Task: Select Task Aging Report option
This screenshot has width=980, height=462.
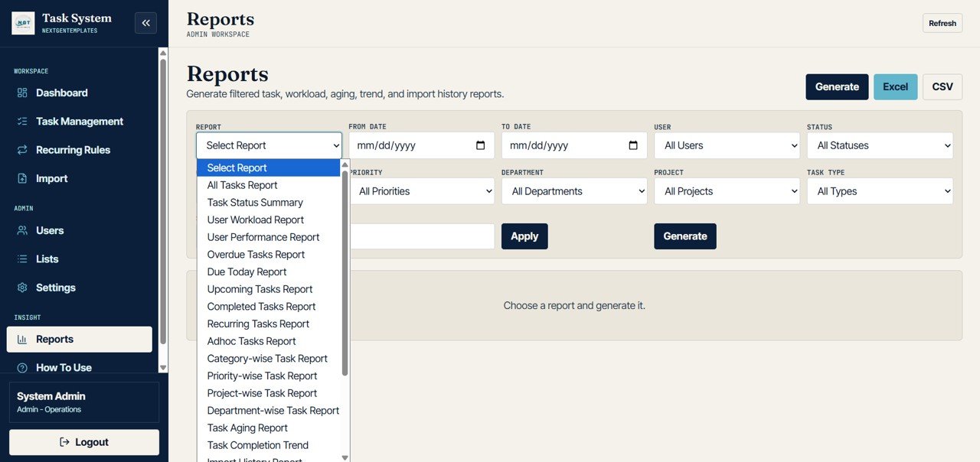Action: tap(269, 428)
